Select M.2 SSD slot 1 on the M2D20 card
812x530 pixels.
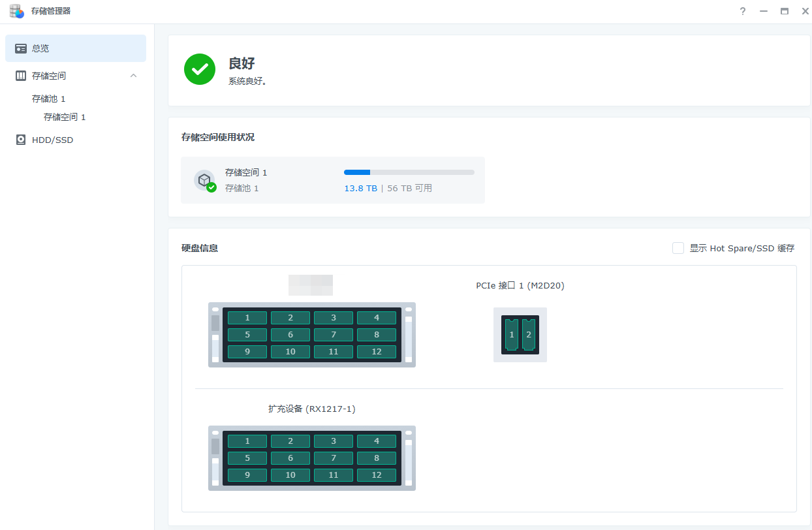pos(512,335)
